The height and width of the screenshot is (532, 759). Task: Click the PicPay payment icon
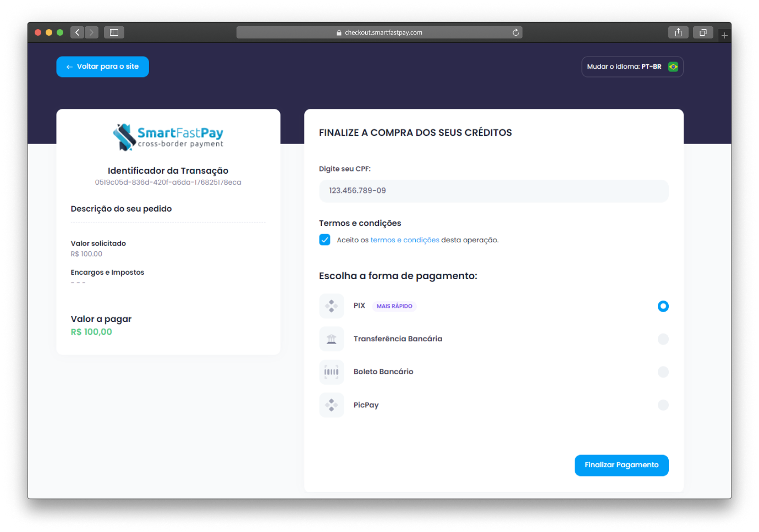pos(331,405)
